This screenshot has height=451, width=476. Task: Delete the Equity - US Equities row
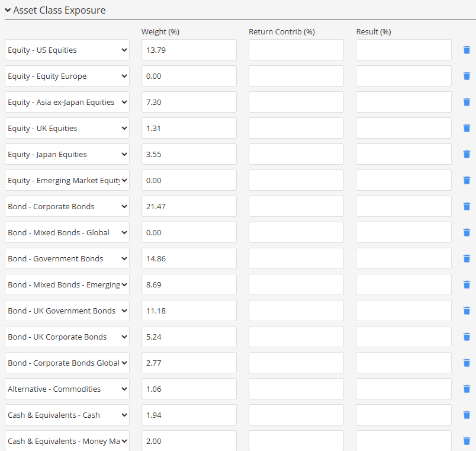pyautogui.click(x=467, y=50)
